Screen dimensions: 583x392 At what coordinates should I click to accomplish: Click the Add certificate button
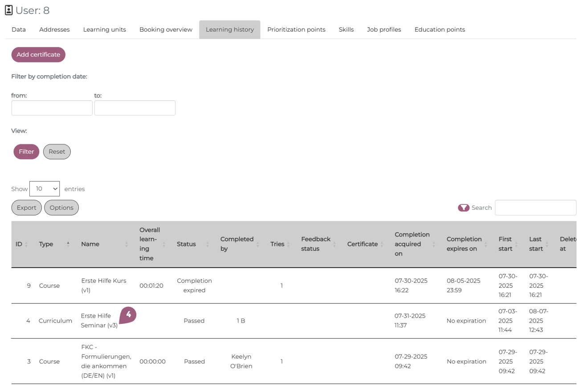(x=38, y=55)
